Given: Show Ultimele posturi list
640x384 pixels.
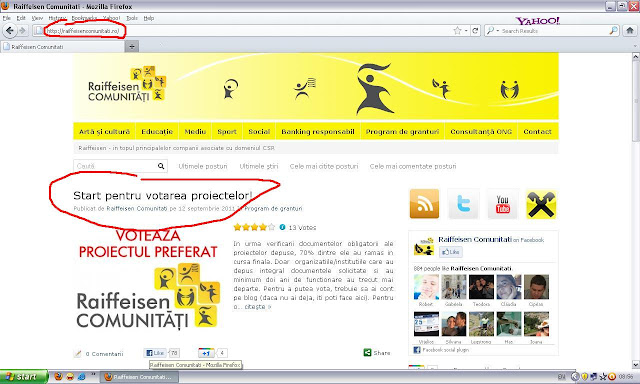Looking at the screenshot, I should tap(203, 166).
